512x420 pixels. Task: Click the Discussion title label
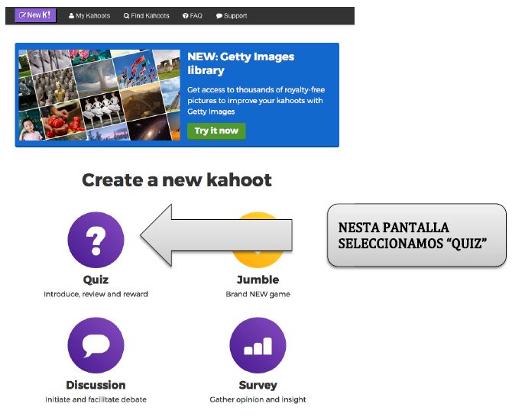(96, 385)
